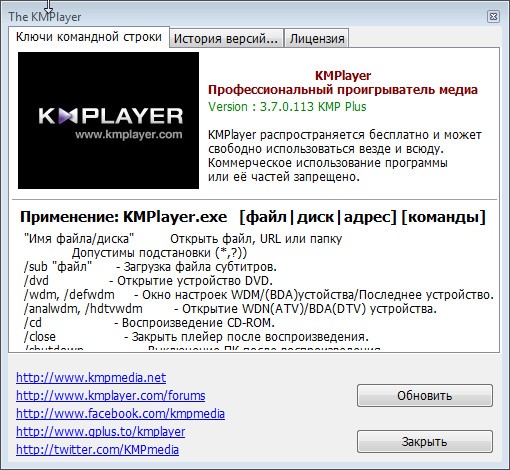Select the /dvd Открытие устройство DVD line
510x470 pixels.
click(x=148, y=281)
